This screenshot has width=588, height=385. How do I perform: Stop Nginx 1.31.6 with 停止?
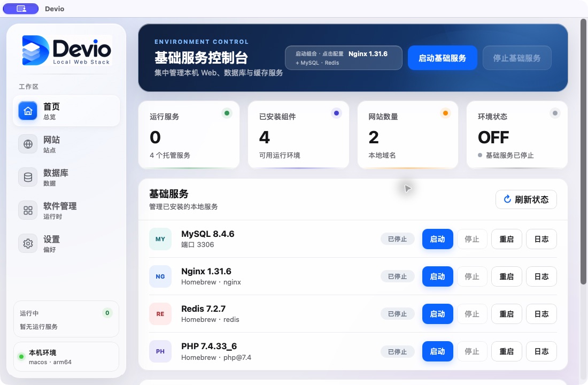click(x=472, y=276)
